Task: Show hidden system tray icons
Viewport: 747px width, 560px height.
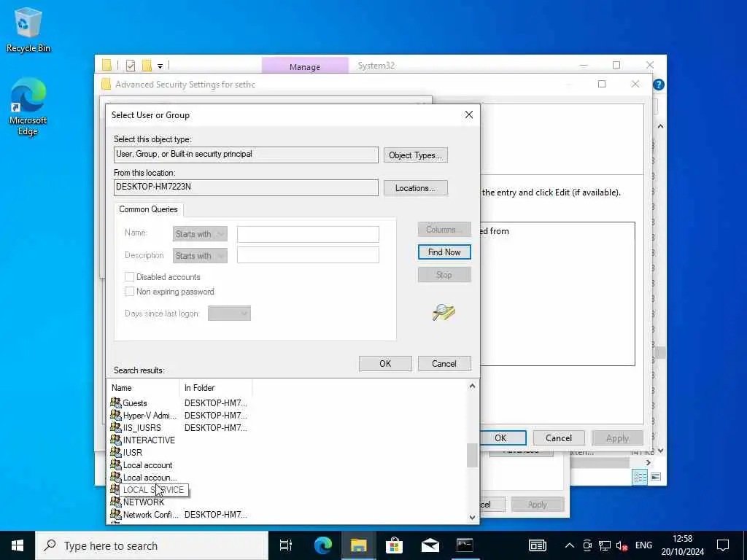Action: [x=569, y=545]
